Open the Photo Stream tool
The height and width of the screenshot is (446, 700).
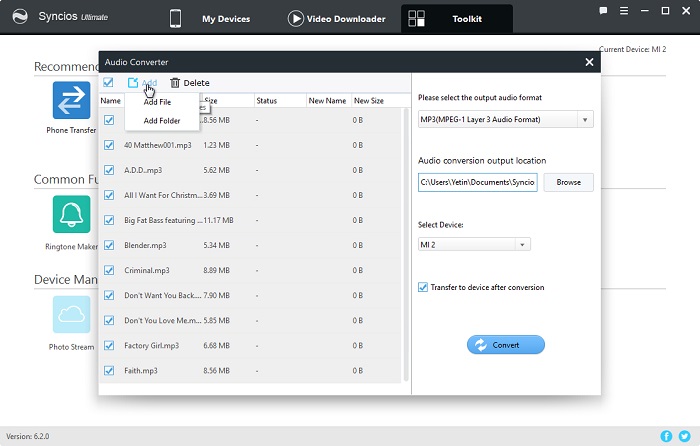point(71,314)
